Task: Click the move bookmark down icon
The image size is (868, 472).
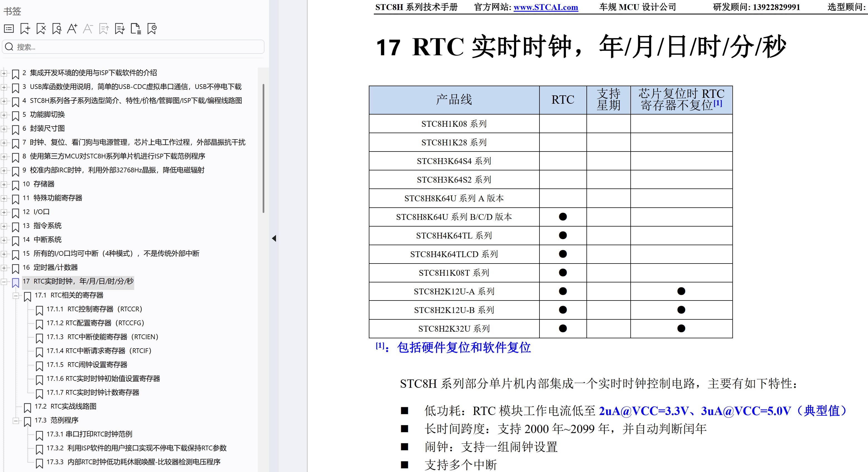Action: coord(120,29)
